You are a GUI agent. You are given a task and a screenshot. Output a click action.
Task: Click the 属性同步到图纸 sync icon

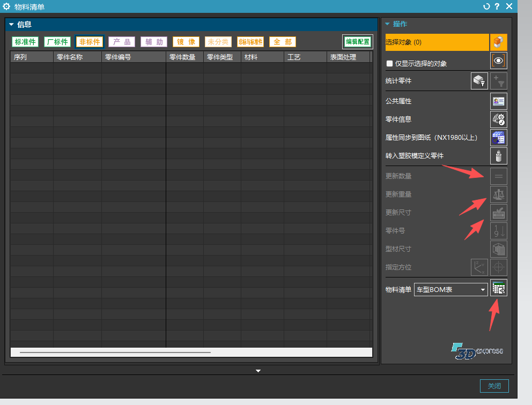tap(499, 138)
